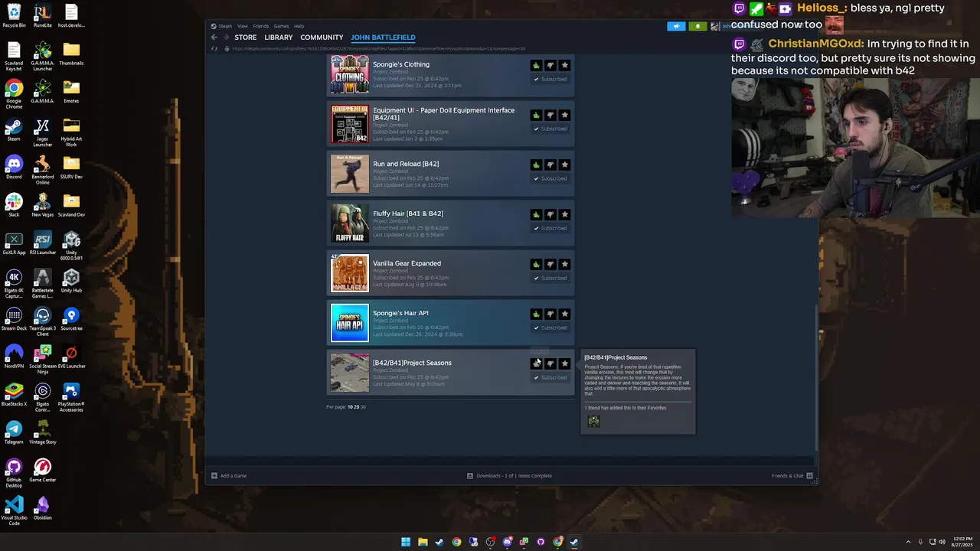
Task: Go back with Steam back arrow
Action: pos(214,37)
